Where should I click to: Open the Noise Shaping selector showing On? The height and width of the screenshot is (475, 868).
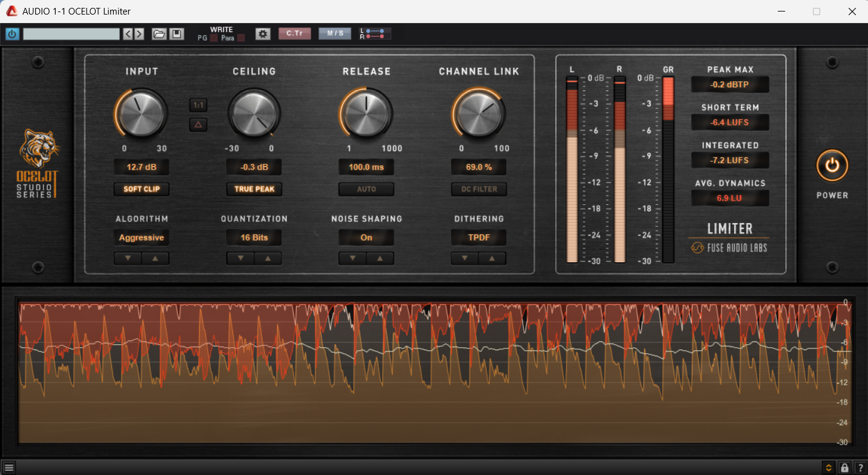(366, 237)
